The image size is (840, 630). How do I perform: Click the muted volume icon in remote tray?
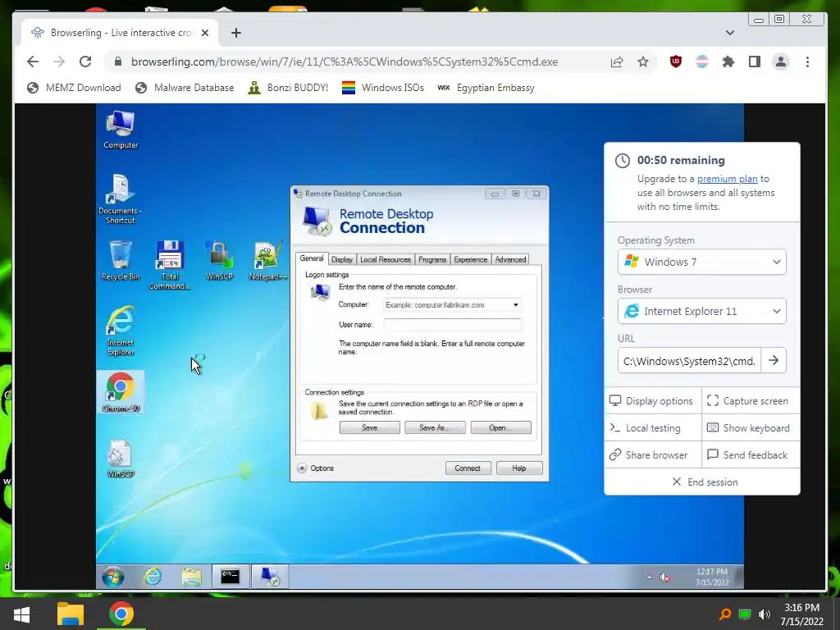(664, 577)
